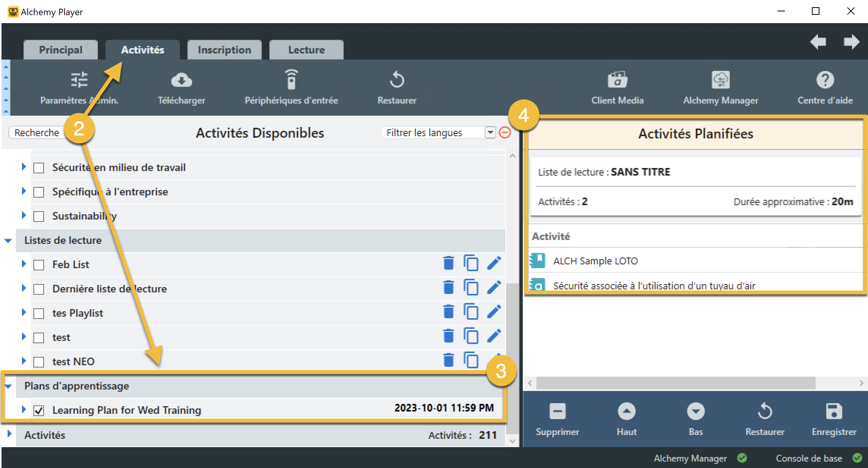Clear language filter with red minus icon
Viewport: 868px width, 468px height.
click(x=505, y=132)
